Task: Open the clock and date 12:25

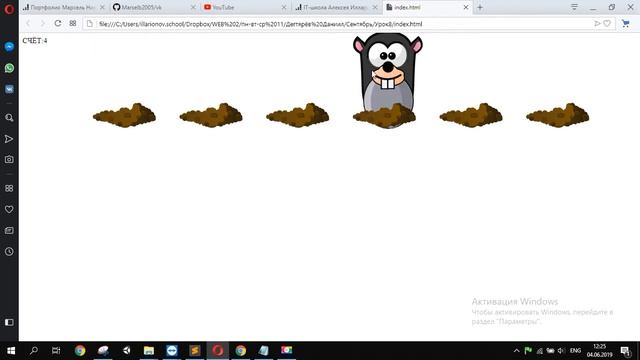Action: pyautogui.click(x=600, y=351)
